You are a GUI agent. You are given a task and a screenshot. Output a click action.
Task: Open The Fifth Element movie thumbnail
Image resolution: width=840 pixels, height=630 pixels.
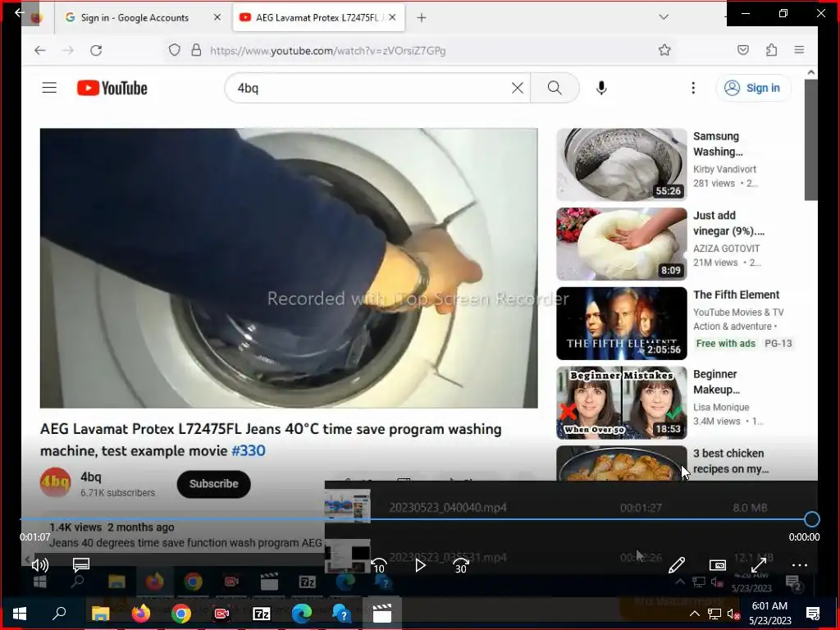coord(622,323)
